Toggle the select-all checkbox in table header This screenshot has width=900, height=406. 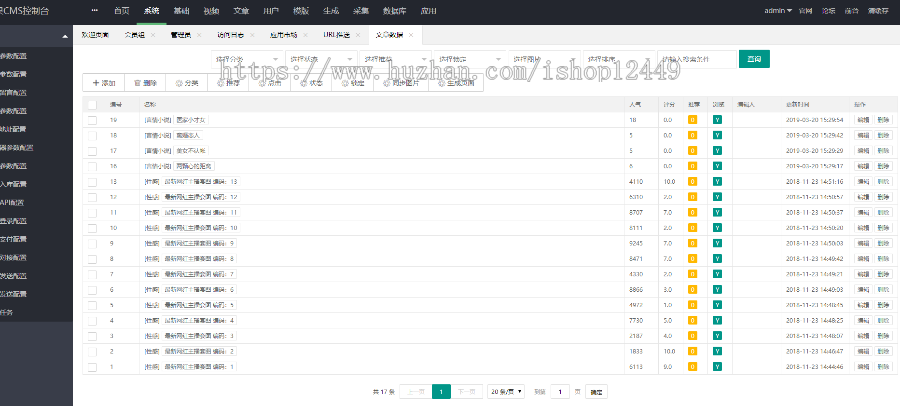tap(92, 105)
